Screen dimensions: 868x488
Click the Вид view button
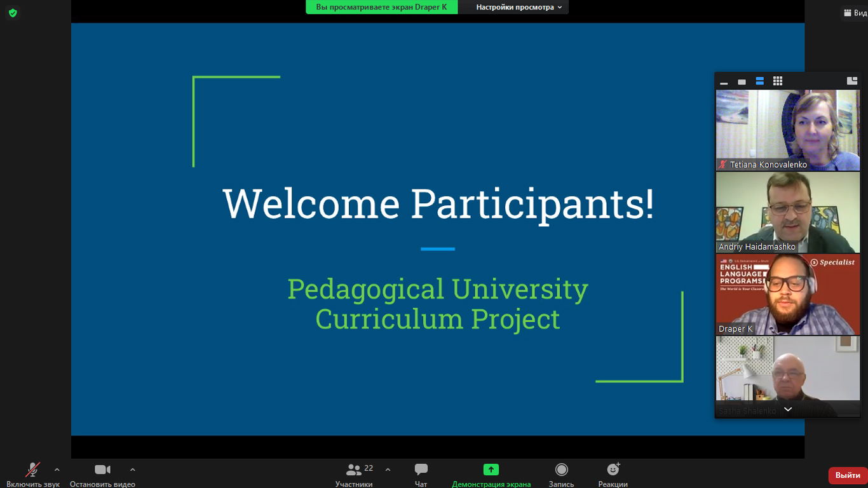855,13
